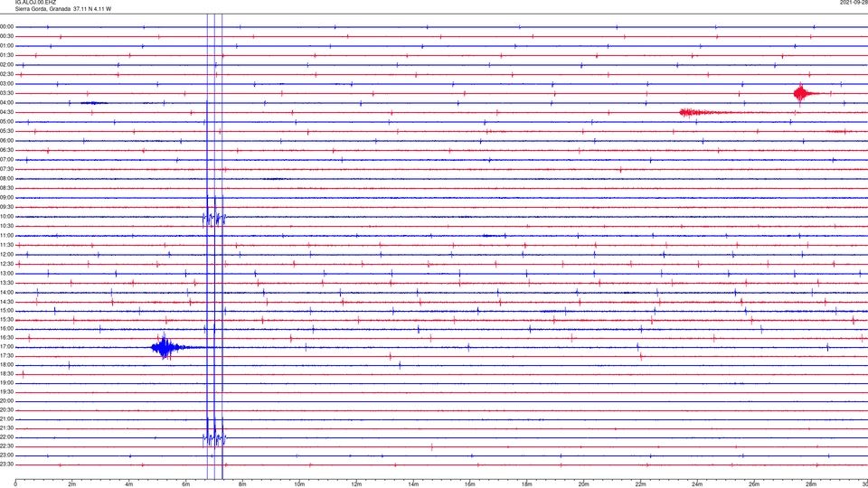Click the 12:00 time label
This screenshot has height=488, width=868.
(7, 255)
